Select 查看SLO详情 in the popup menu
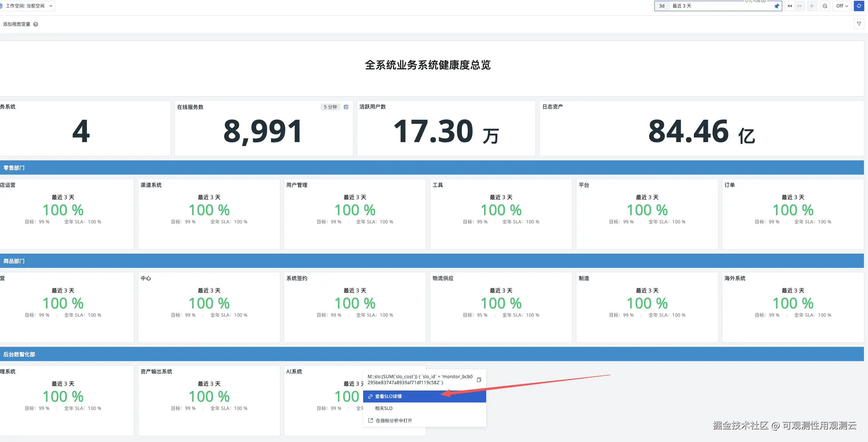This screenshot has height=442, width=868. coord(388,396)
